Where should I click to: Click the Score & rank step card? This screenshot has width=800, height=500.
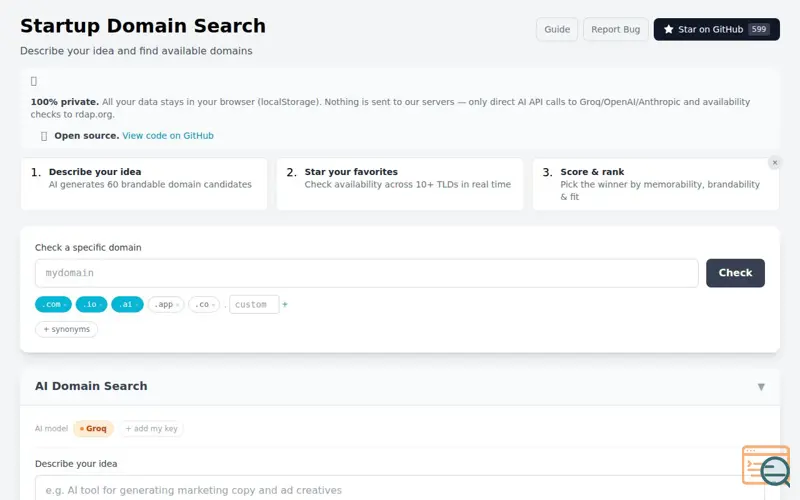click(x=656, y=184)
